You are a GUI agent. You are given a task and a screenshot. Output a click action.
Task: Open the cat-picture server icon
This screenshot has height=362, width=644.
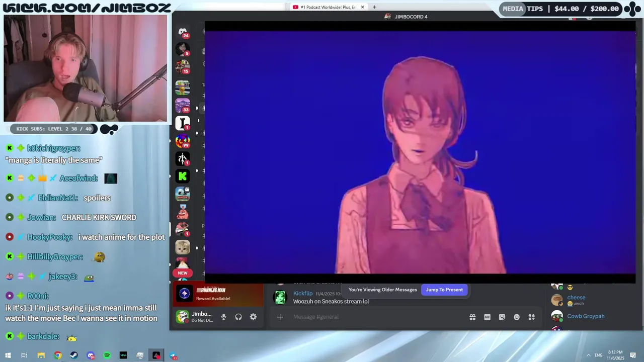[x=182, y=247]
